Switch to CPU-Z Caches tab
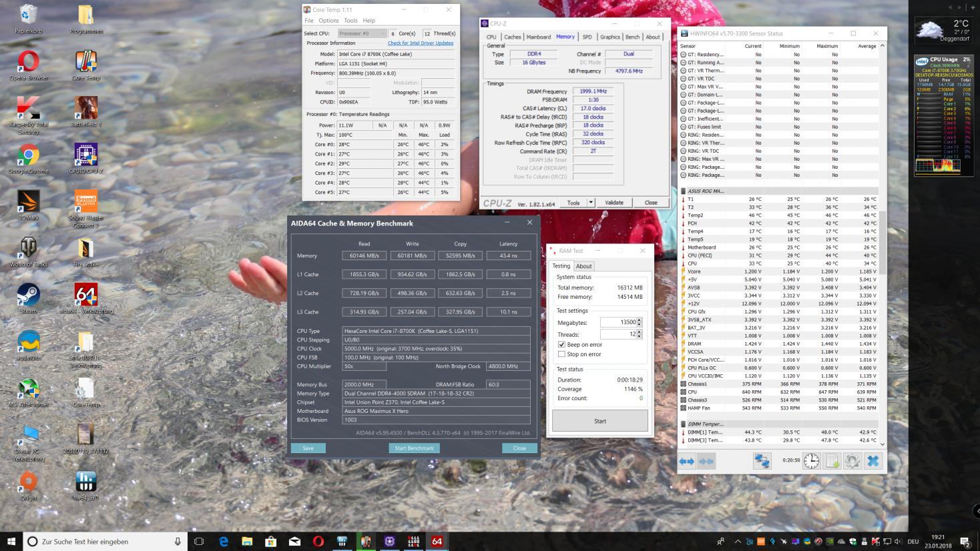The width and height of the screenshot is (980, 551). pos(513,37)
